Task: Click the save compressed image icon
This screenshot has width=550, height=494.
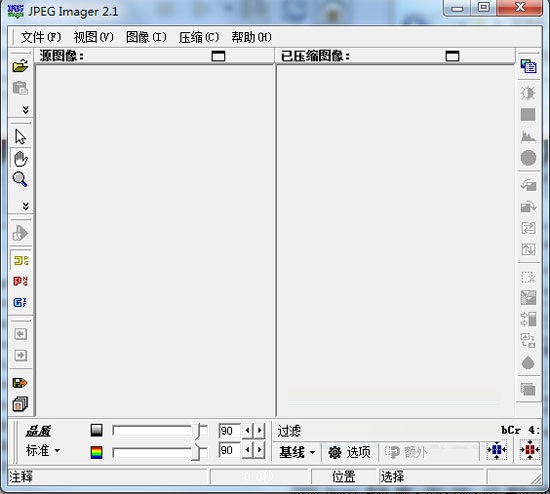Action: click(x=20, y=383)
